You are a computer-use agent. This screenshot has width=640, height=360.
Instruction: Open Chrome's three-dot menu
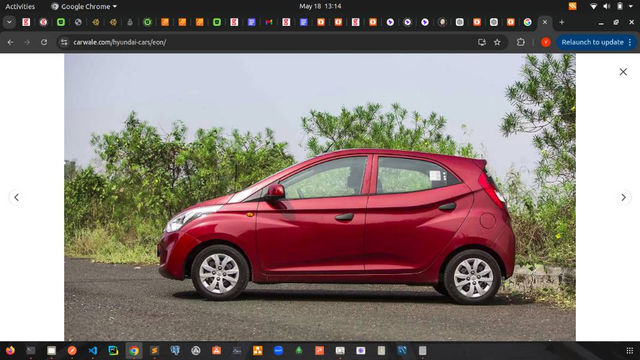[630, 42]
